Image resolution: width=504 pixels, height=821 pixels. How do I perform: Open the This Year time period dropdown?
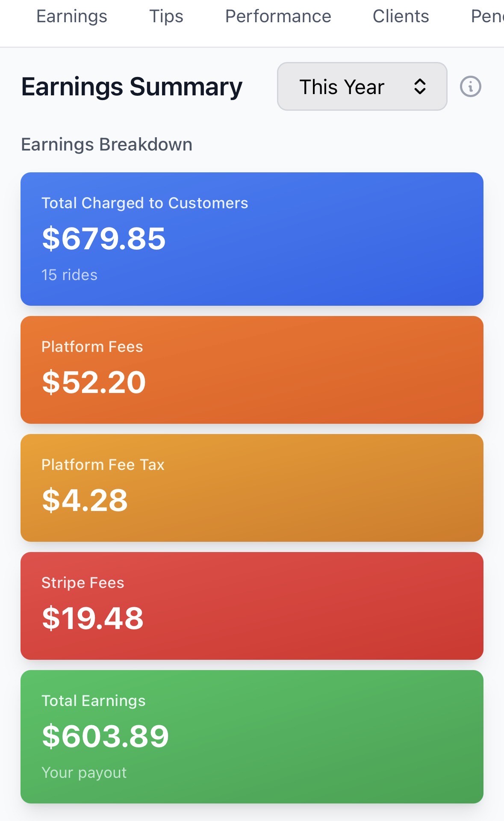362,87
